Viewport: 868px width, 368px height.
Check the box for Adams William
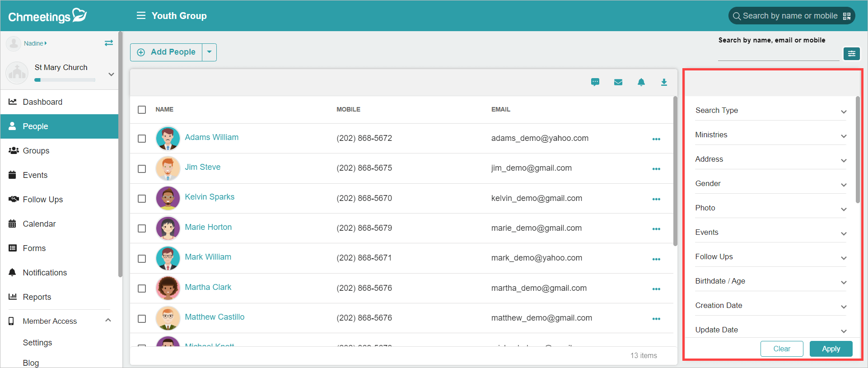(142, 139)
